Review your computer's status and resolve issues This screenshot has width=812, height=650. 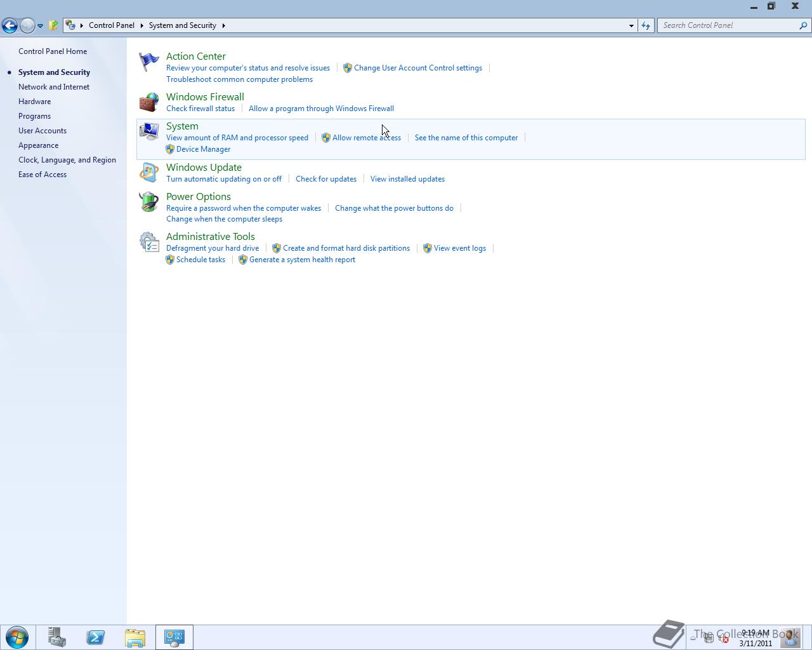248,68
